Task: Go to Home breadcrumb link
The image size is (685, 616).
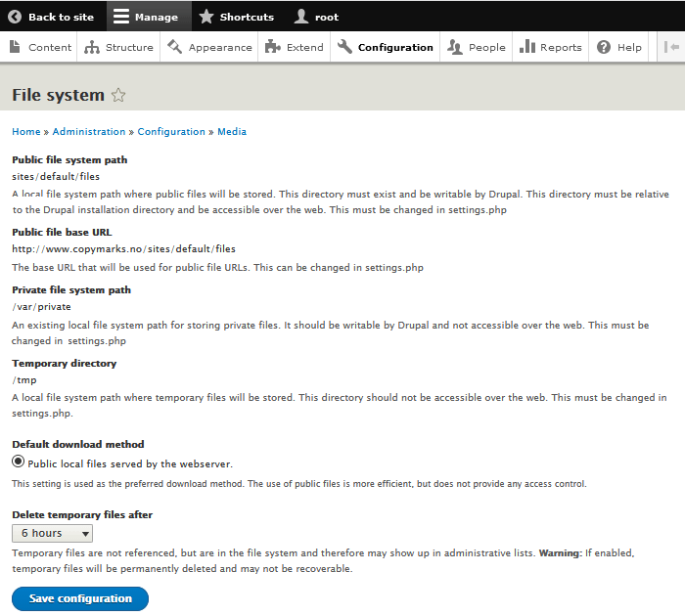Action: coord(26,131)
